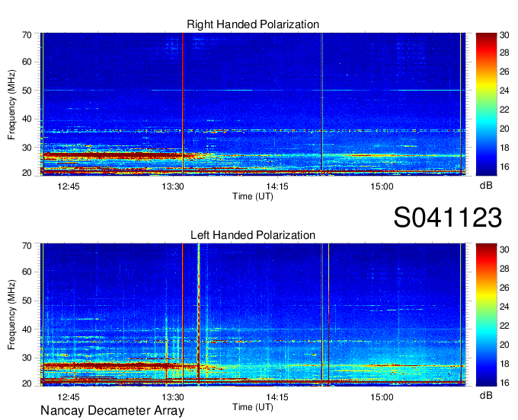Click the 18 value on Left Handed colorbar
518x420 pixels.
(504, 364)
